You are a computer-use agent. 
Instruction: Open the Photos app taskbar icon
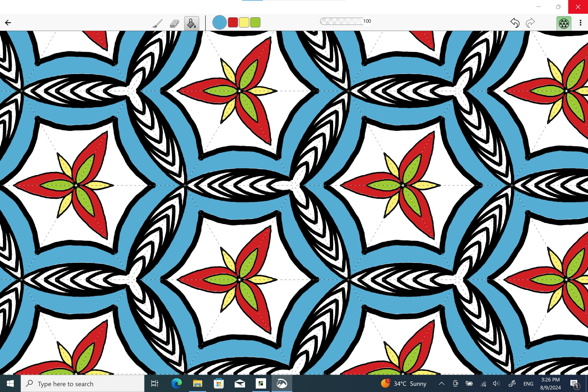(261, 383)
